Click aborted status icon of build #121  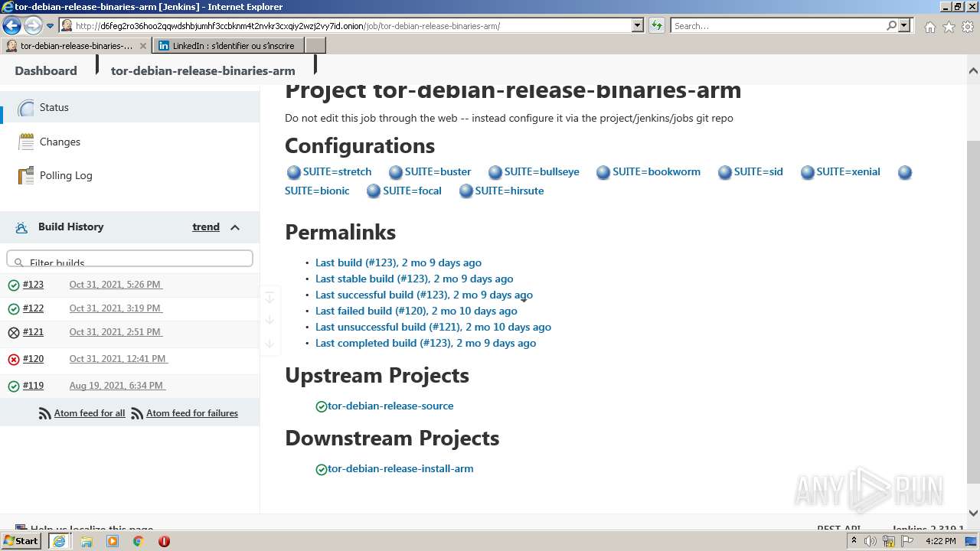(x=14, y=333)
